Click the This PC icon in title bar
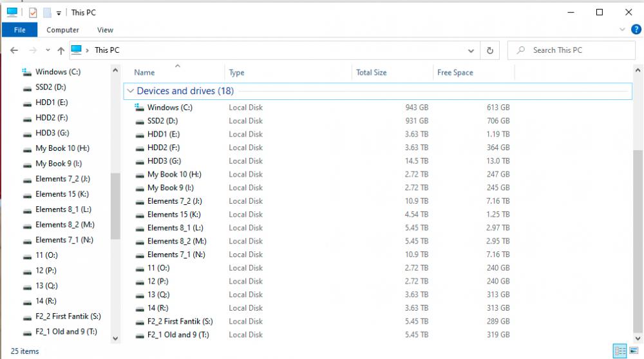Viewport: 644px width, 359px height. click(12, 12)
